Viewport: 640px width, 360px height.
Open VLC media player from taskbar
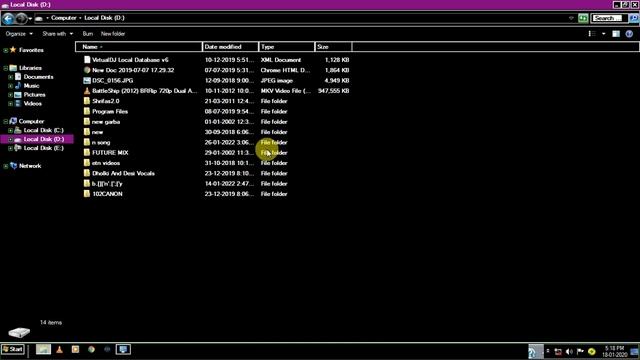click(60, 349)
